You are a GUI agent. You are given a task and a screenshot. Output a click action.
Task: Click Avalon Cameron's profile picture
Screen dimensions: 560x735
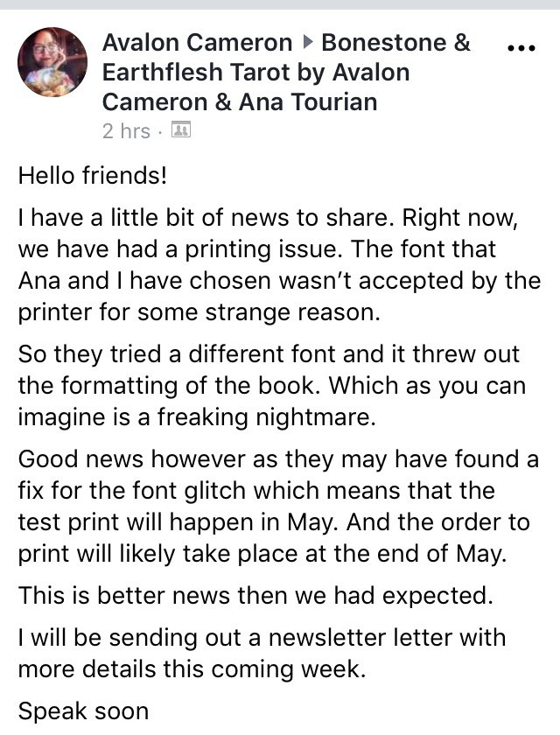coord(52,62)
